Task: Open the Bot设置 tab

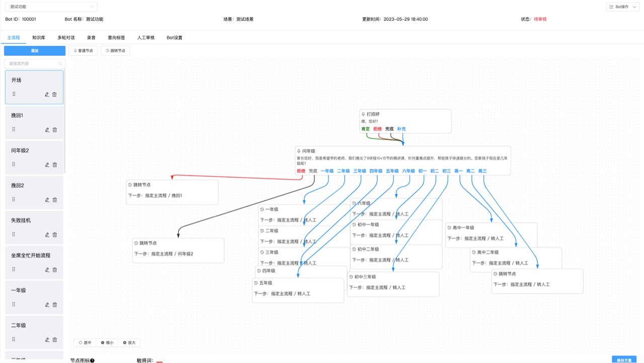Action: click(x=175, y=38)
